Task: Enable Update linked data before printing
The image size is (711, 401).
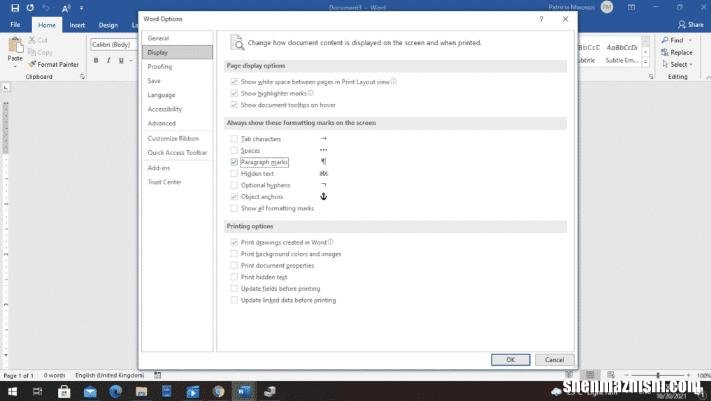Action: [x=234, y=300]
